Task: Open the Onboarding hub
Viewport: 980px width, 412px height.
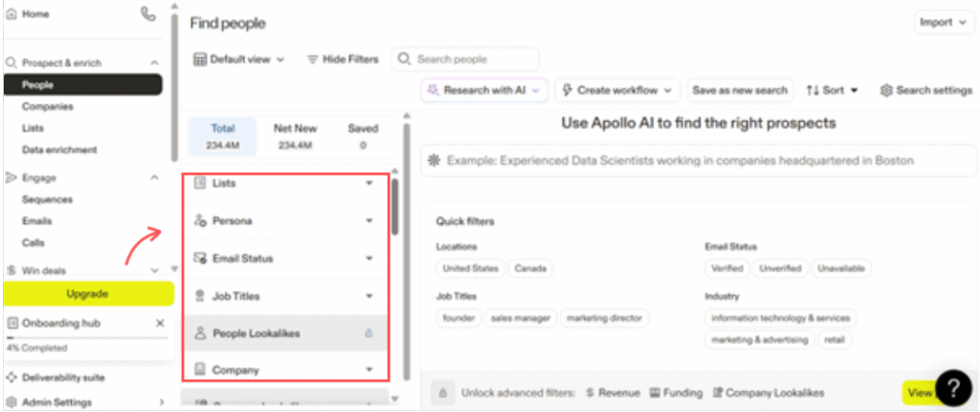Action: [x=60, y=323]
